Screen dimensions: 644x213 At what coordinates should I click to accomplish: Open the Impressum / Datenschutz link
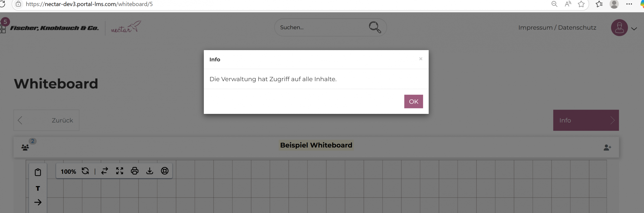tap(557, 28)
